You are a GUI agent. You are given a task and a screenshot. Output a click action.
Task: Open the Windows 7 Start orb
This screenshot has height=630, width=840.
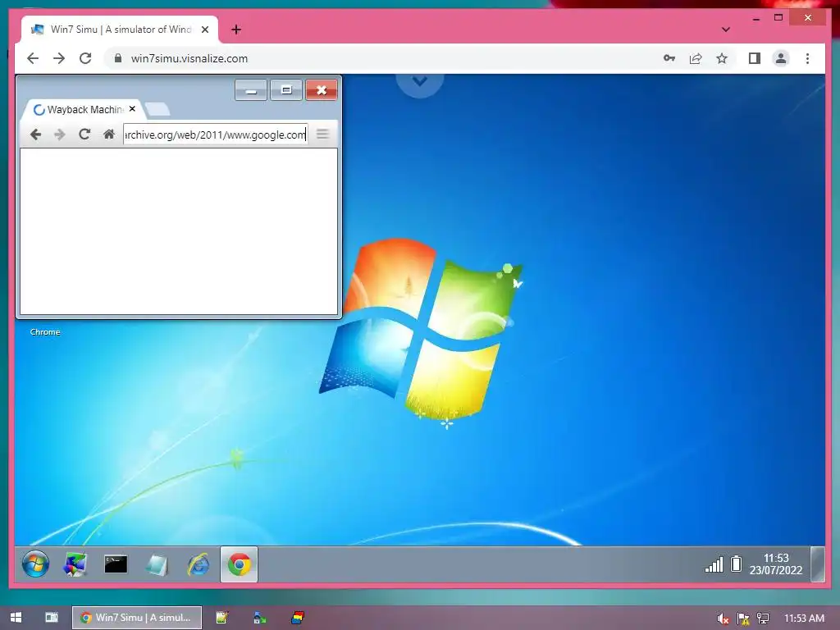pyautogui.click(x=35, y=564)
